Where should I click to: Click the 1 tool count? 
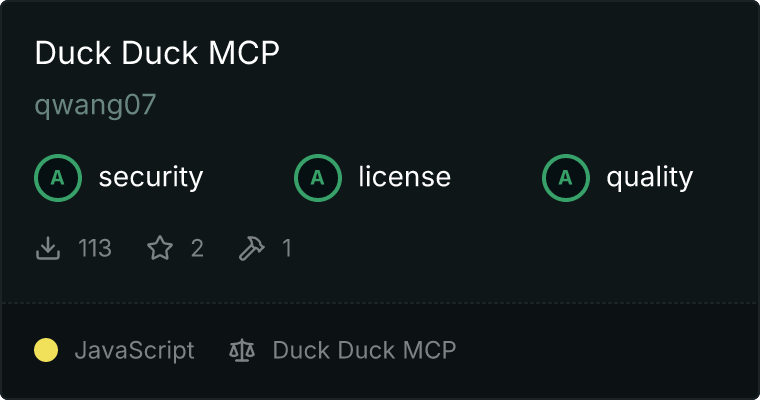click(287, 248)
